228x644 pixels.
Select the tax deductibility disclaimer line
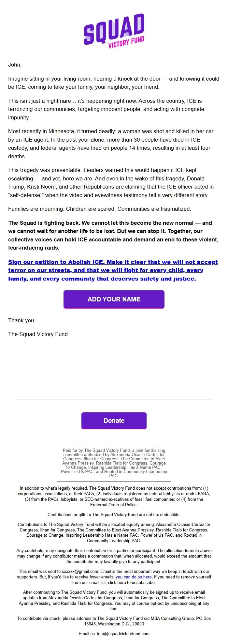tap(114, 513)
